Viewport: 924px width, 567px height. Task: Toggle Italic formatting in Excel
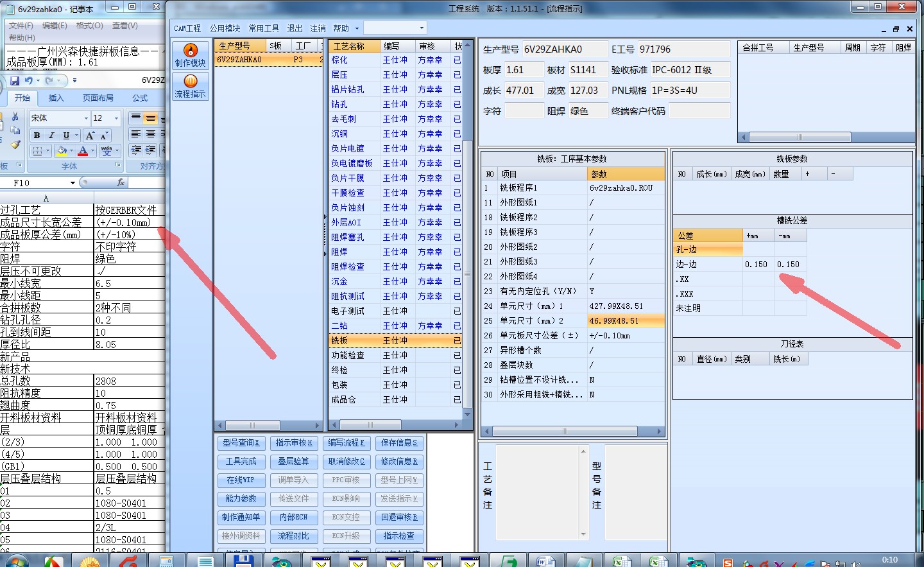point(51,135)
